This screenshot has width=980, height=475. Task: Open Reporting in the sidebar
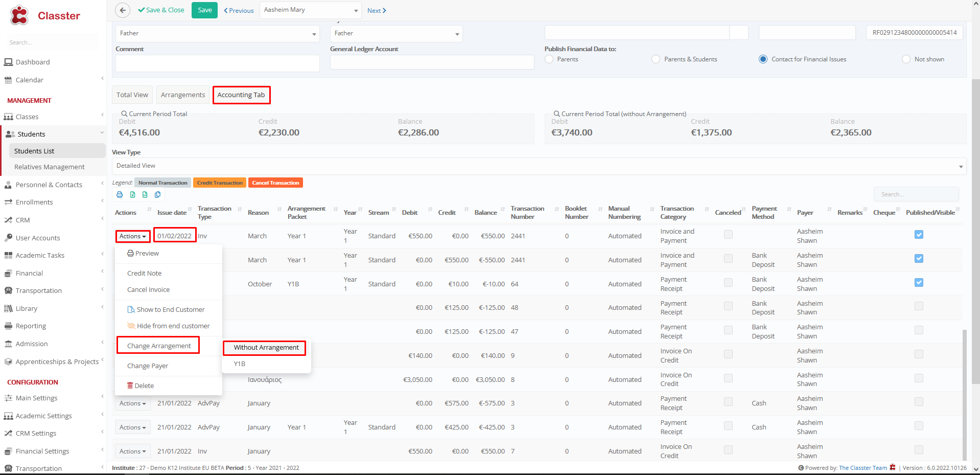pyautogui.click(x=31, y=326)
